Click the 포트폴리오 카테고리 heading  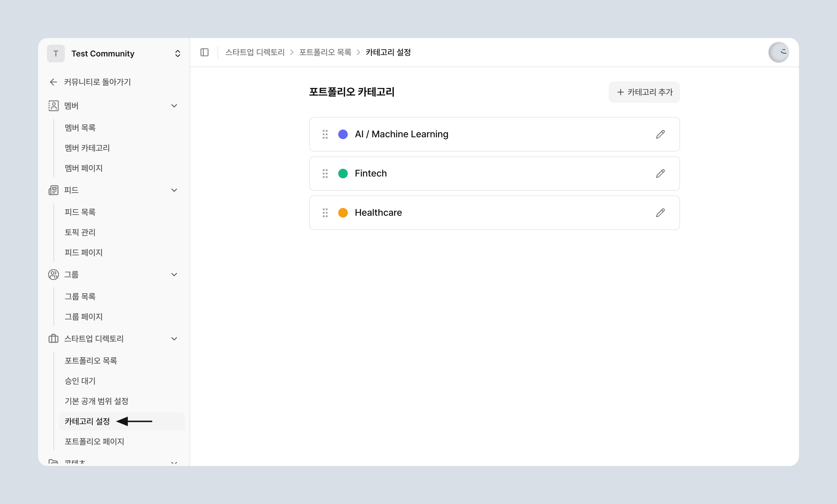pyautogui.click(x=352, y=92)
